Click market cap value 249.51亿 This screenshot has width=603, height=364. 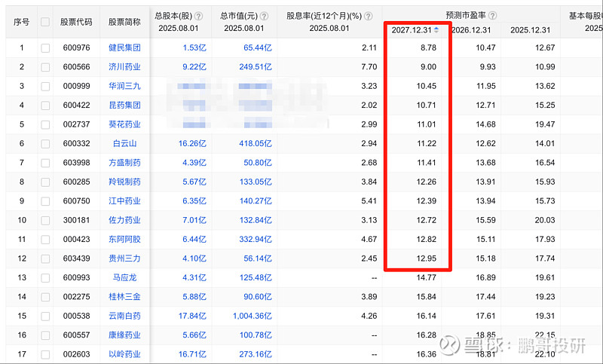click(x=256, y=67)
